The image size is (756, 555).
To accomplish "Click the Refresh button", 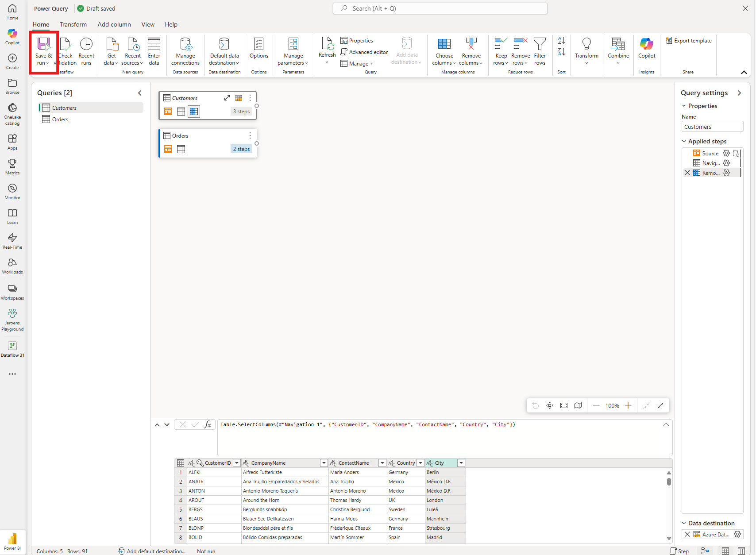I will 327,50.
